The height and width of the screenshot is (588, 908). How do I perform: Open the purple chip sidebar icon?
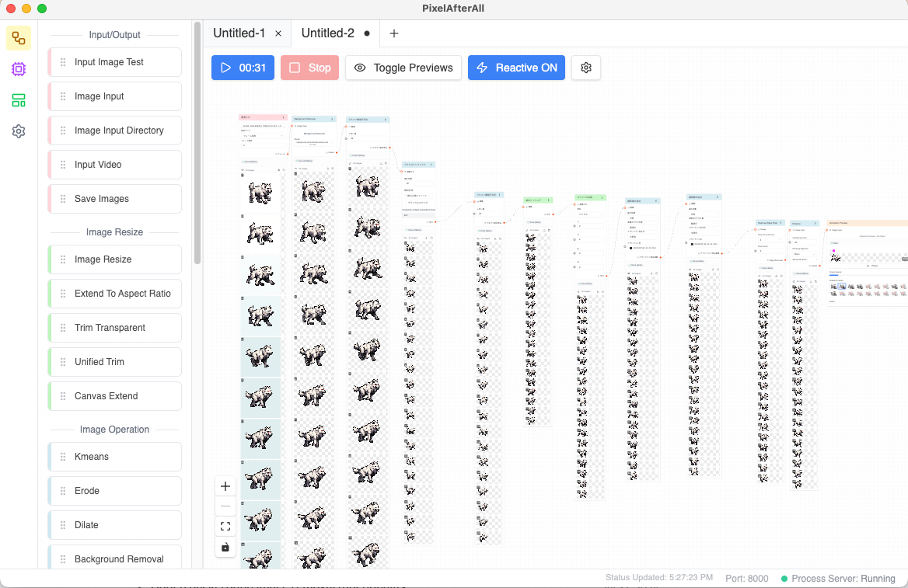[x=19, y=69]
